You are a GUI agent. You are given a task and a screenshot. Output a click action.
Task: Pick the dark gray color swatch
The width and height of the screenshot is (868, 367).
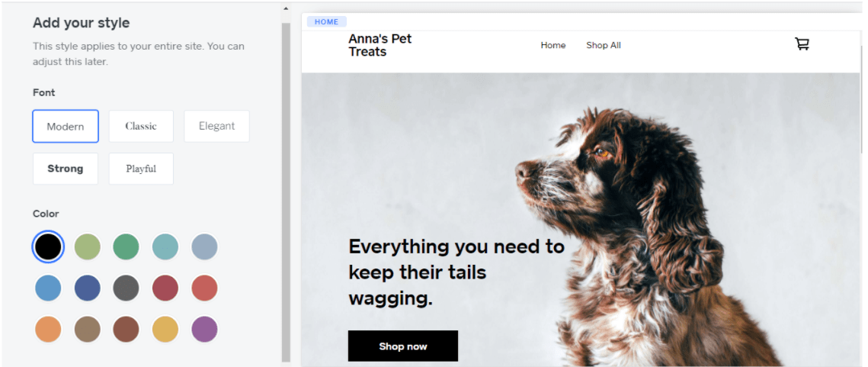[127, 288]
